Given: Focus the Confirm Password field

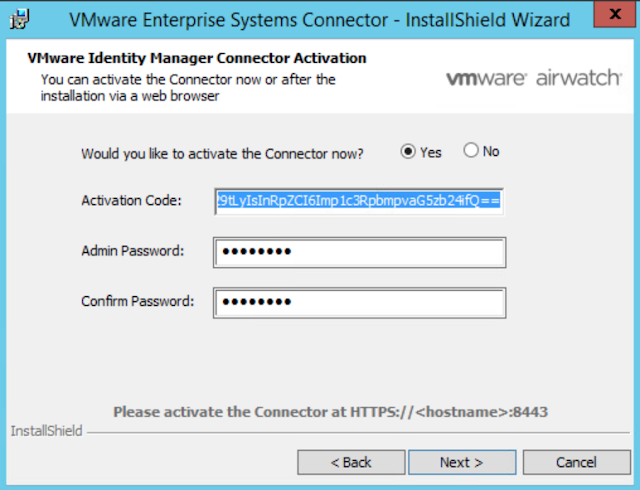Looking at the screenshot, I should point(360,303).
